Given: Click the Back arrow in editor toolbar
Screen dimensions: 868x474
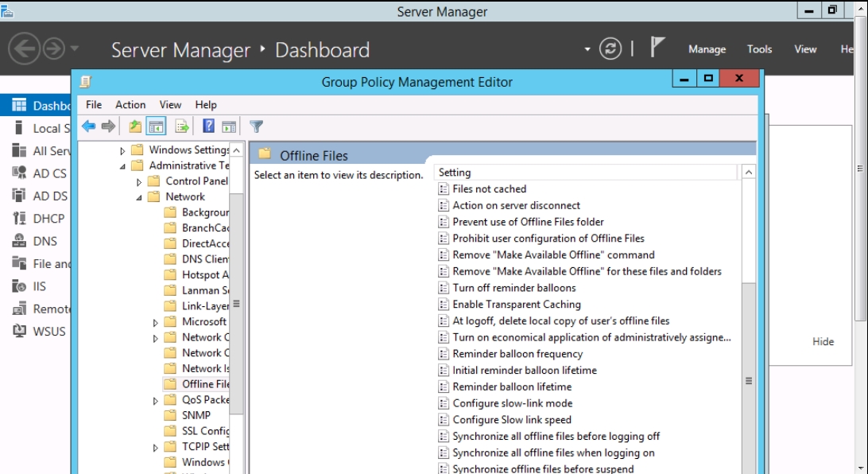Looking at the screenshot, I should [x=88, y=126].
